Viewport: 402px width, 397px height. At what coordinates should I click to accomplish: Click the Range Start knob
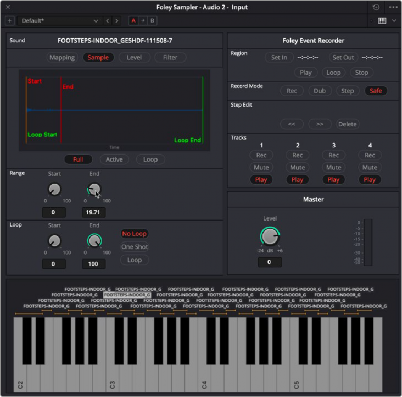pyautogui.click(x=54, y=189)
